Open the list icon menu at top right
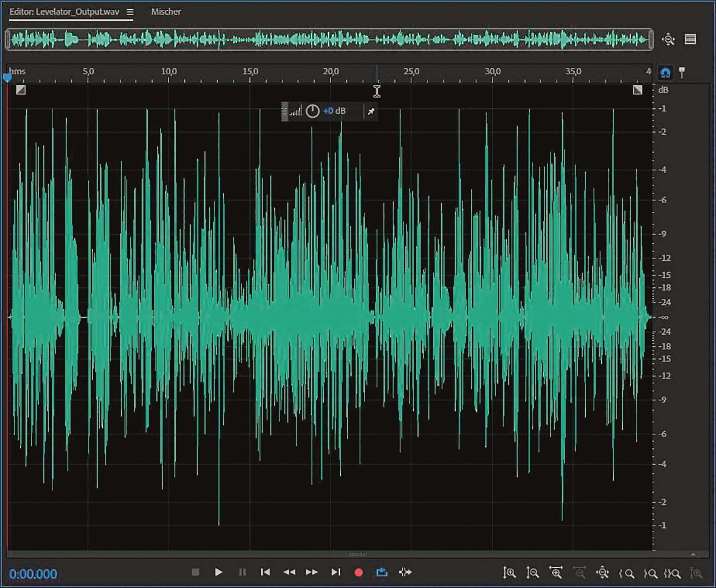The image size is (716, 588). (690, 39)
